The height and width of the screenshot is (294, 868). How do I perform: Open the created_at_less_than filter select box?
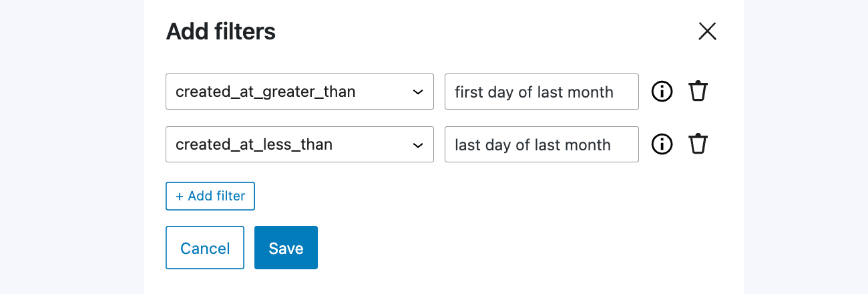(x=300, y=144)
